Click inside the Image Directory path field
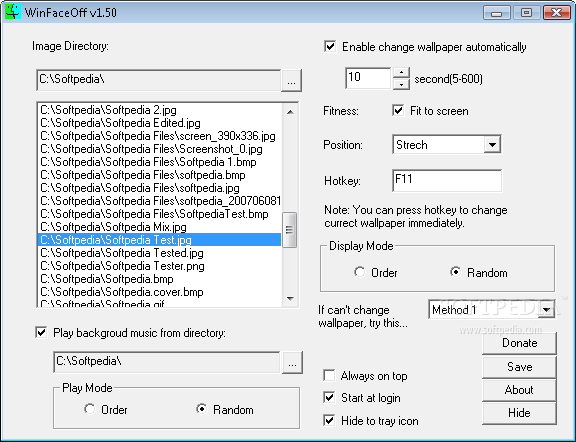 point(159,80)
